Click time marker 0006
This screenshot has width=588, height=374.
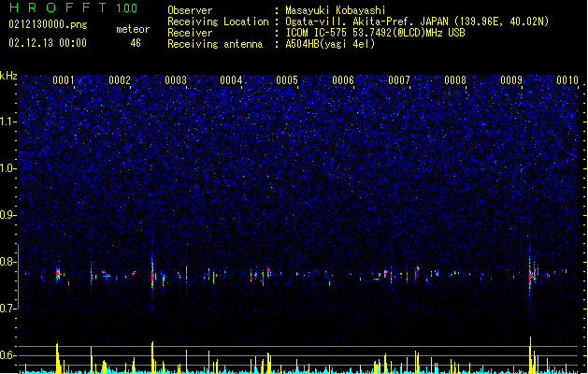point(343,79)
